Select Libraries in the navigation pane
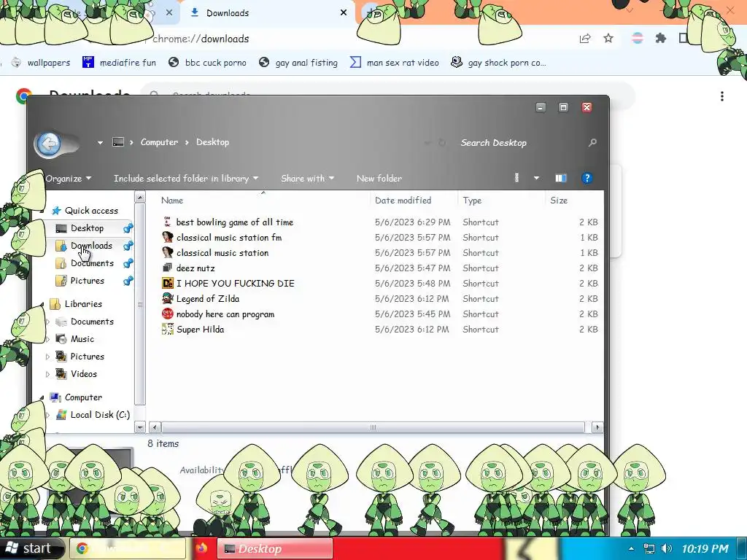 tap(83, 304)
